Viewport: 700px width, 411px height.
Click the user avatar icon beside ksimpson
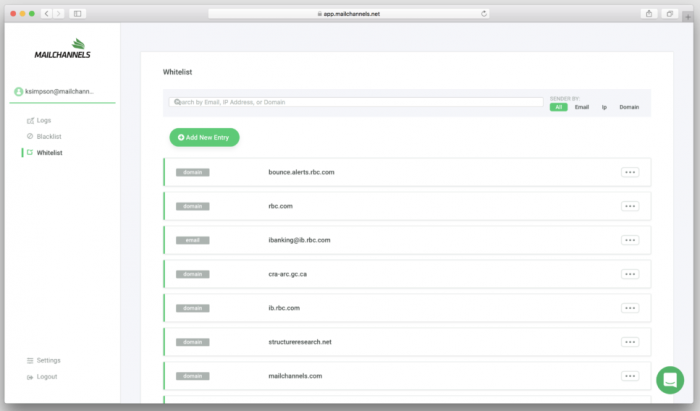point(18,91)
